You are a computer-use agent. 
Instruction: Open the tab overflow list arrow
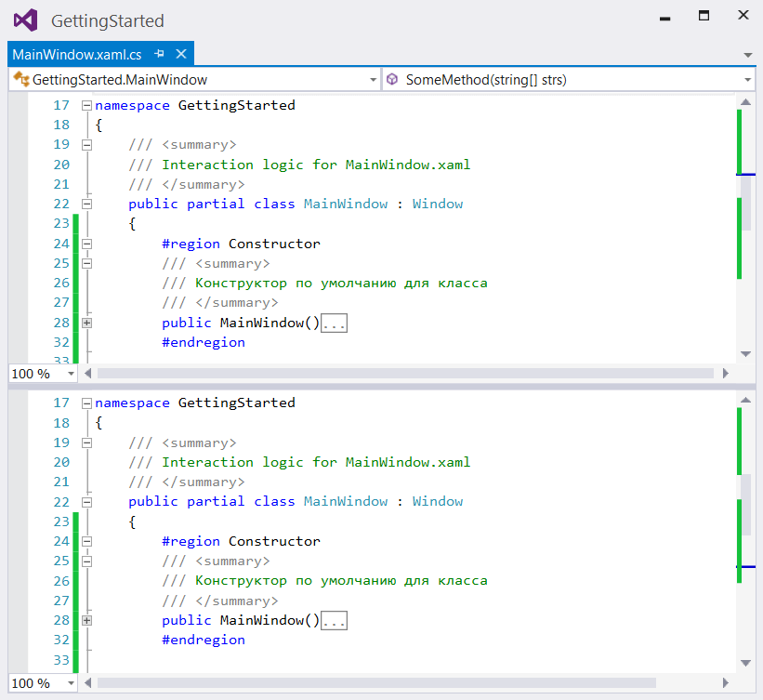click(x=748, y=55)
